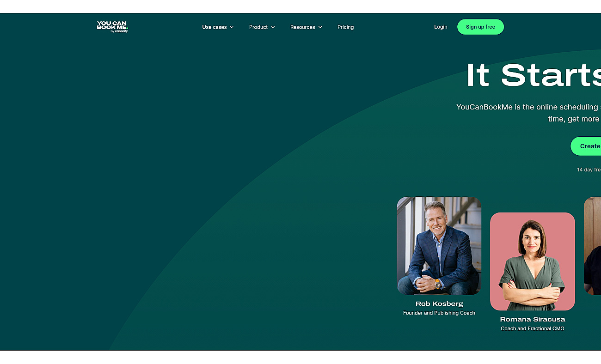Click the 'It Starts' headline
This screenshot has width=601, height=364.
[534, 75]
